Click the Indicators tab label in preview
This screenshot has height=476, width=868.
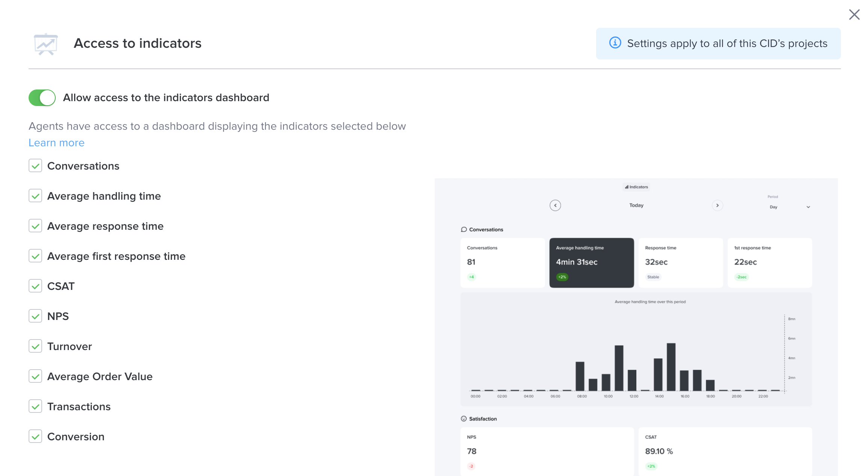[636, 187]
